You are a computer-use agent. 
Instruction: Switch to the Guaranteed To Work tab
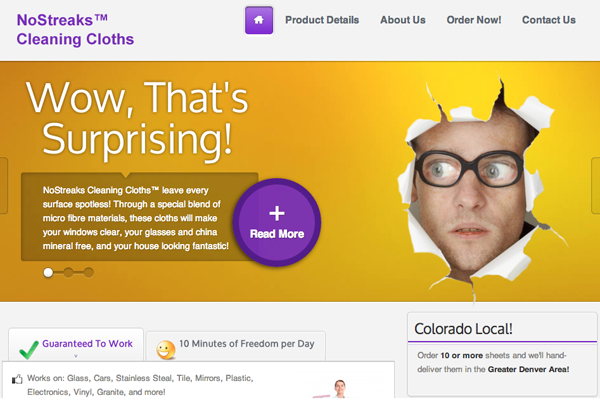(87, 344)
